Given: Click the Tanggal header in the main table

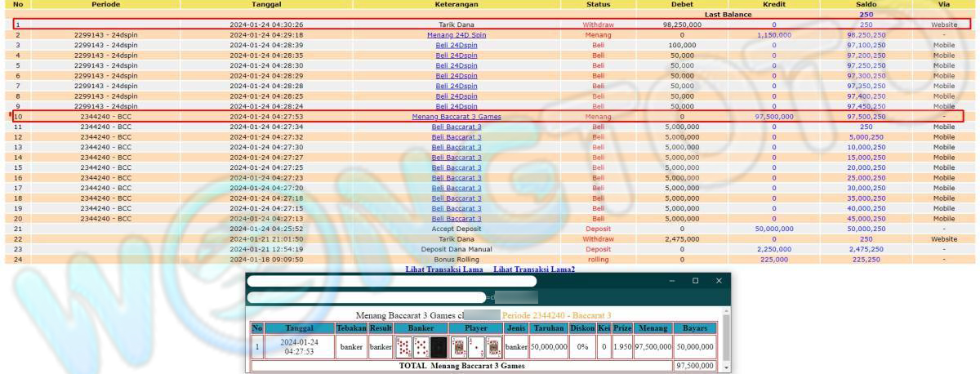Looking at the screenshot, I should 267,5.
